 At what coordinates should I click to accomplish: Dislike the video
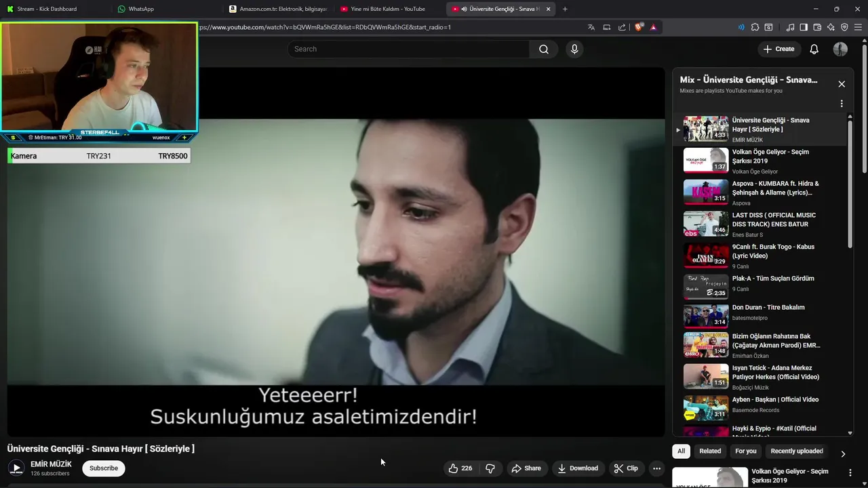click(x=490, y=468)
